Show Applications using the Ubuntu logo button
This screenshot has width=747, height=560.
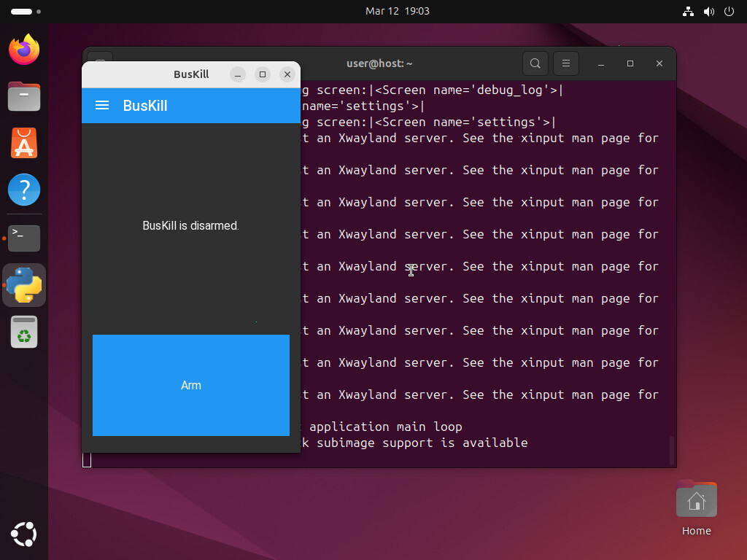point(24,534)
